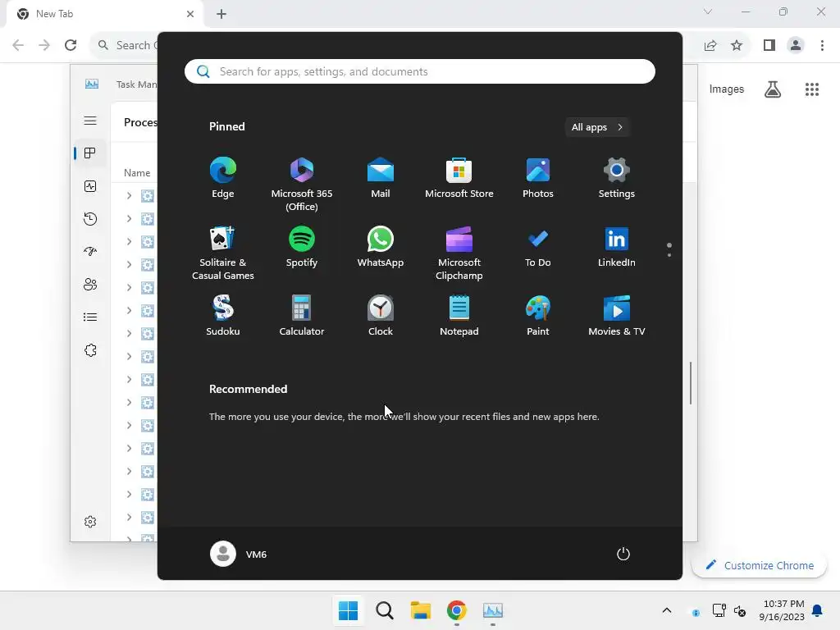The height and width of the screenshot is (630, 840).
Task: Open Users page in Task Manager sidebar
Action: [90, 285]
